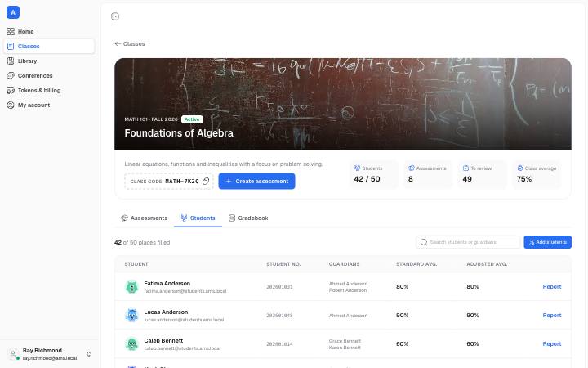588x368 pixels.
Task: Click Caleb Bennett's 60% standard average
Action: (402, 344)
